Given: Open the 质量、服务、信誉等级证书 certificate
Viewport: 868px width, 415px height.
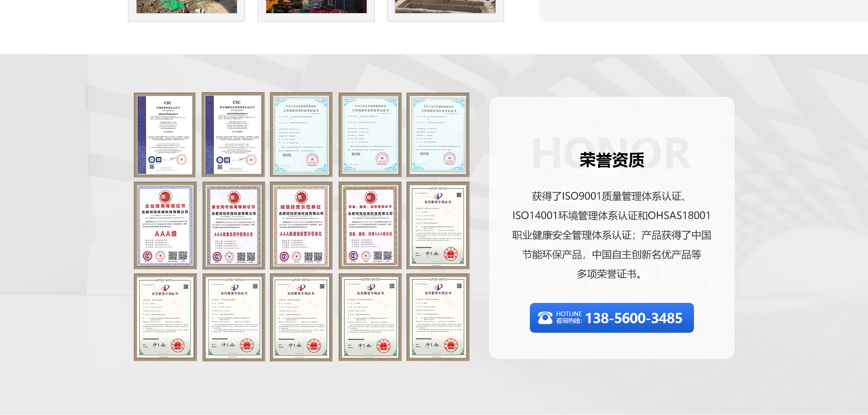Looking at the screenshot, I should [x=370, y=225].
